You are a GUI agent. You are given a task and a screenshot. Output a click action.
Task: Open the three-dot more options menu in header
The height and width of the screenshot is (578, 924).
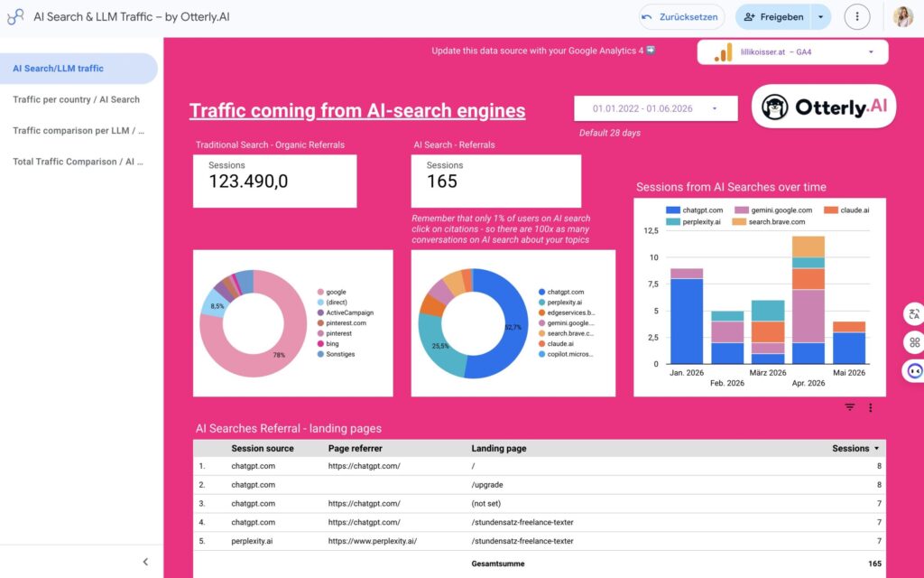tap(857, 17)
